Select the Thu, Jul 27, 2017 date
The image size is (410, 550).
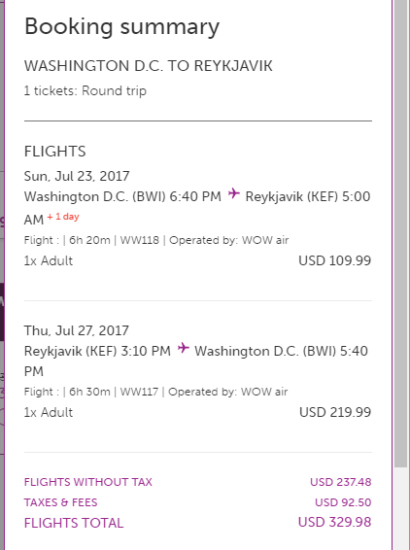pyautogui.click(x=76, y=330)
